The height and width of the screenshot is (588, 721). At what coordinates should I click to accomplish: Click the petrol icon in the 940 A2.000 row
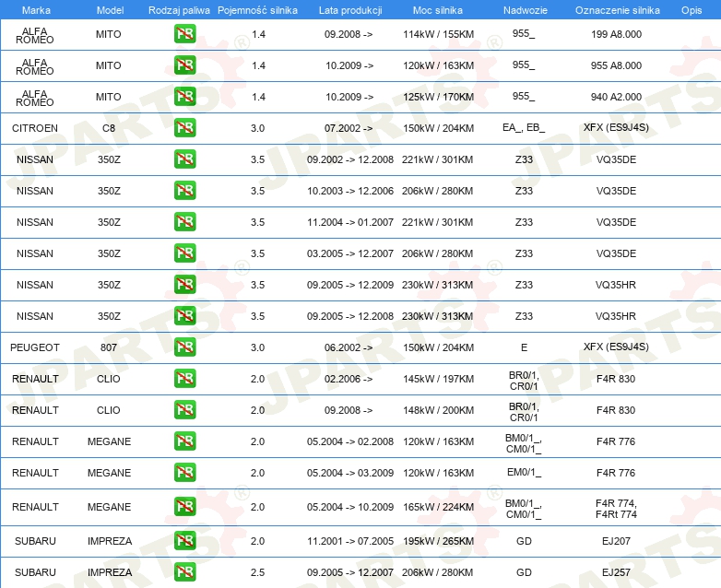[184, 97]
